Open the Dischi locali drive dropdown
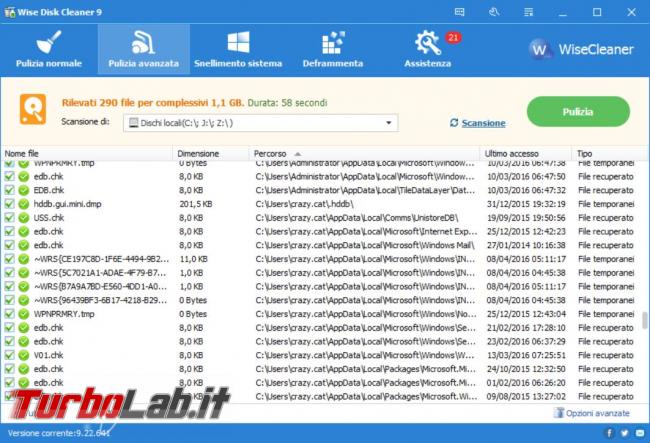Viewport: 650px width, 443px height. click(x=261, y=123)
